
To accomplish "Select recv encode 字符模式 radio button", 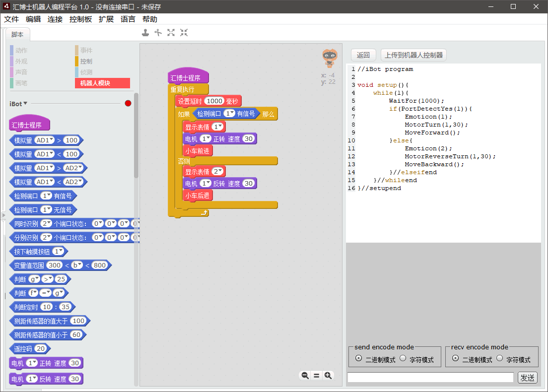I will point(500,358).
